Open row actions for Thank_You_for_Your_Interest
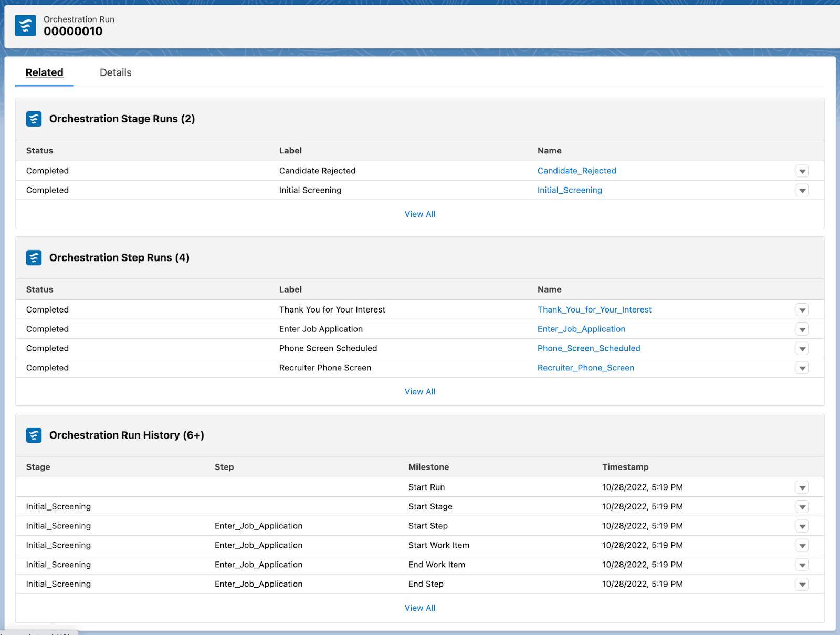This screenshot has width=840, height=635. (x=802, y=310)
